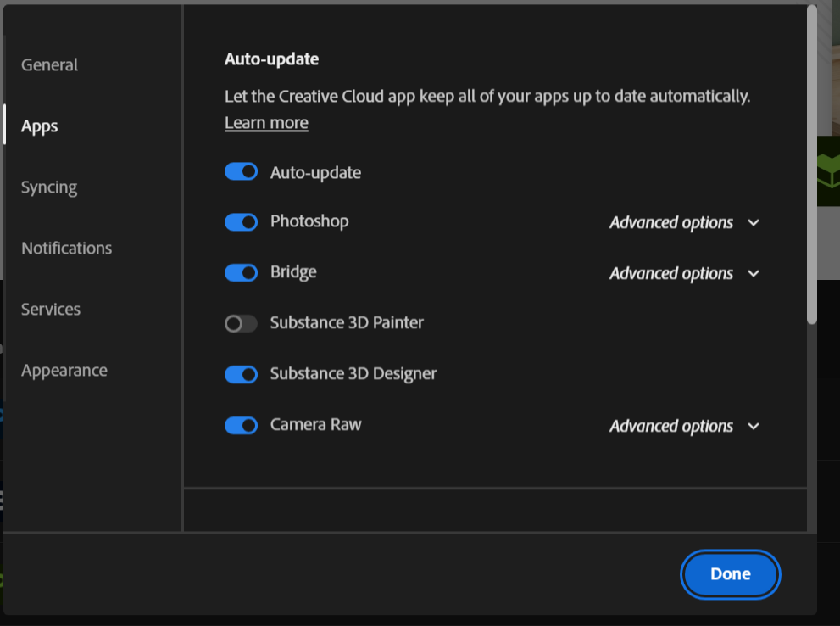The image size is (840, 626).
Task: Open the Services settings section
Action: click(50, 309)
